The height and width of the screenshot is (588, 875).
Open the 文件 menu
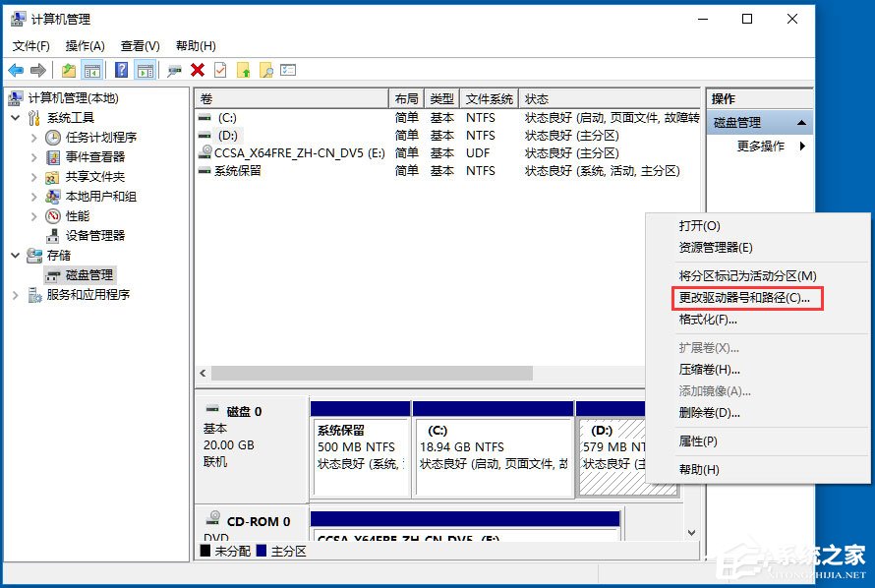(30, 45)
